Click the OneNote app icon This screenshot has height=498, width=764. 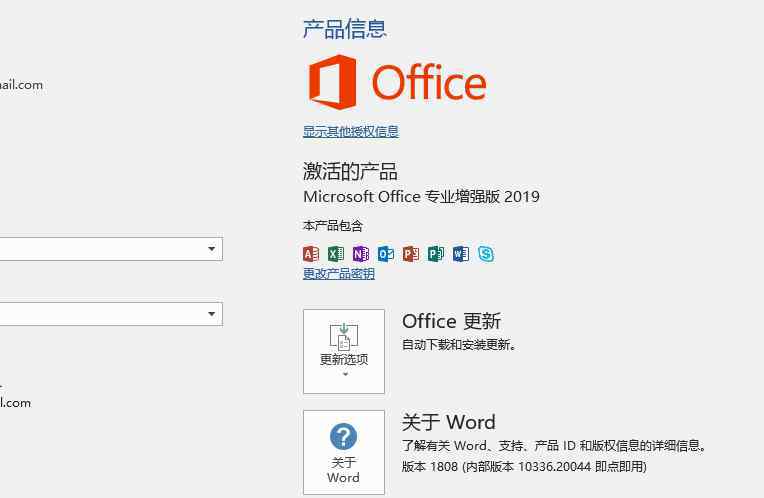361,254
